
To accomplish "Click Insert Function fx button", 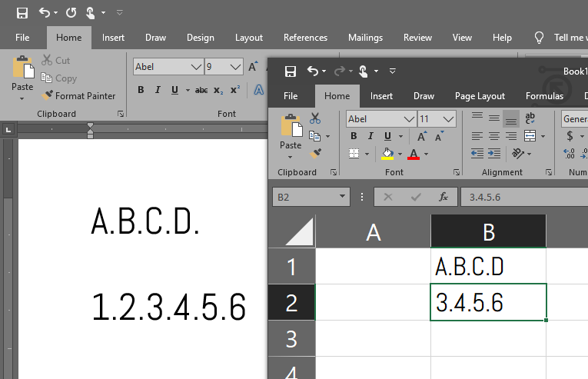I will pyautogui.click(x=443, y=197).
